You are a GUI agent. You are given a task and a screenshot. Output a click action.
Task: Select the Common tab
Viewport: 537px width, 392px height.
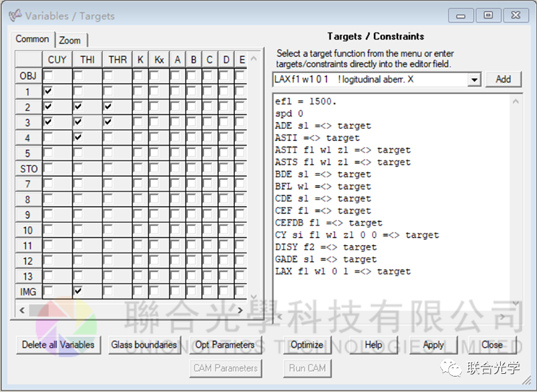point(32,39)
